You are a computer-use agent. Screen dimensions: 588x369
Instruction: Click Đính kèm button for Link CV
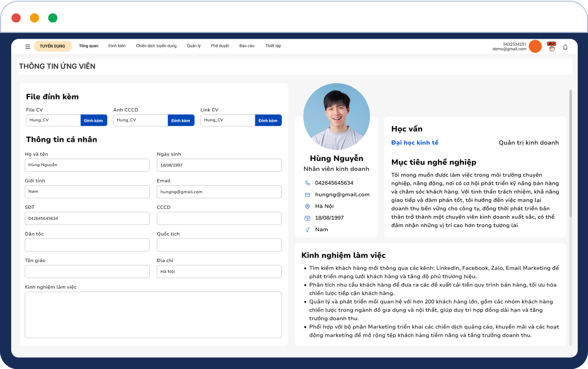click(x=268, y=120)
